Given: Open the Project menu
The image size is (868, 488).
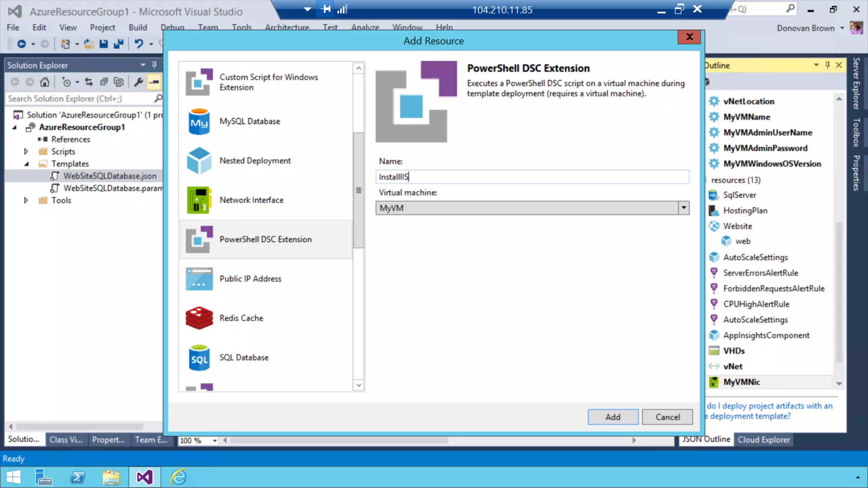Looking at the screenshot, I should [102, 28].
